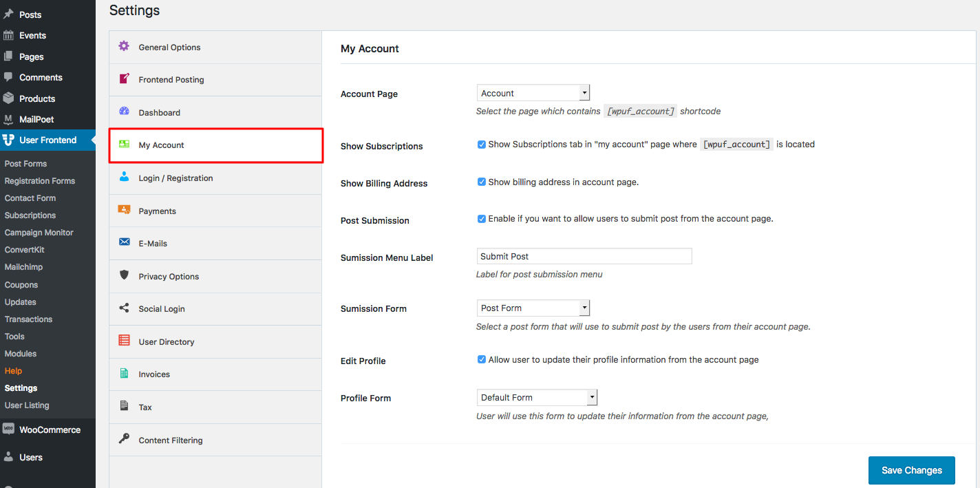
Task: Click the Sumission Menu Label text field
Action: [x=584, y=256]
